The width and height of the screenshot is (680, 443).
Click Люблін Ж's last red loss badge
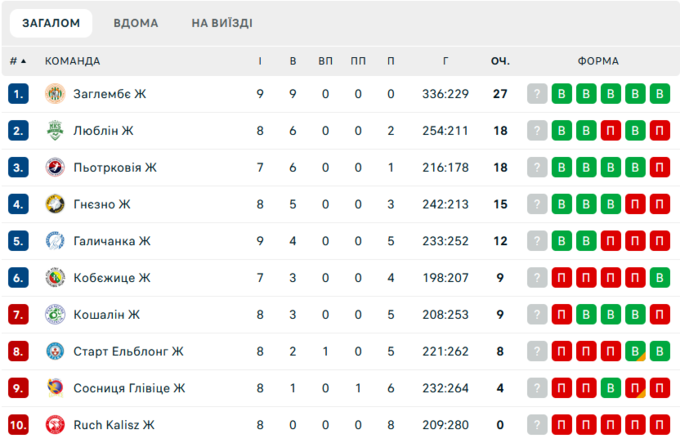pyautogui.click(x=659, y=131)
